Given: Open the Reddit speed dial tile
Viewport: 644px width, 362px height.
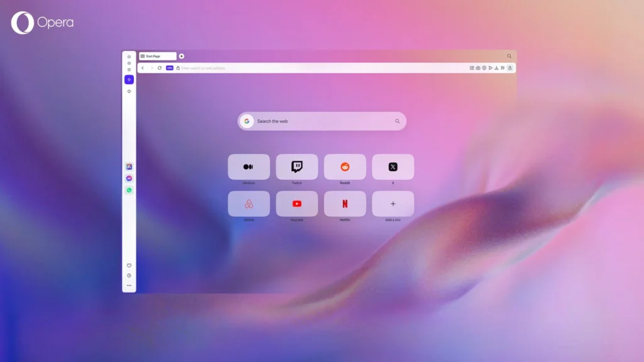Looking at the screenshot, I should point(345,167).
